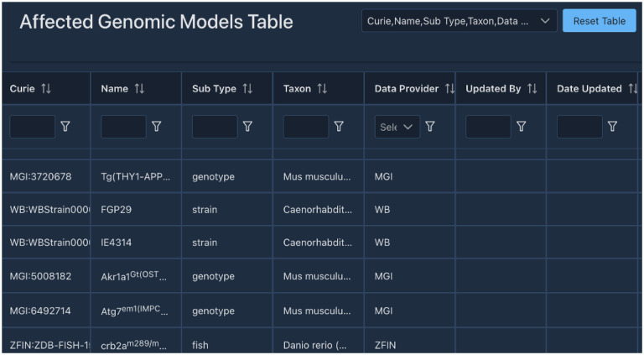The image size is (644, 355).
Task: Open Date Updated filter funnel icon
Action: tap(612, 126)
